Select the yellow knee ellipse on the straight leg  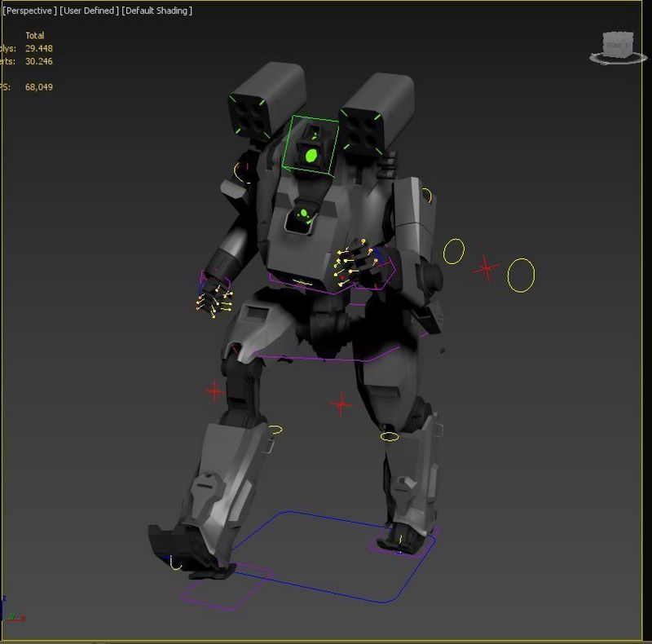click(x=390, y=437)
